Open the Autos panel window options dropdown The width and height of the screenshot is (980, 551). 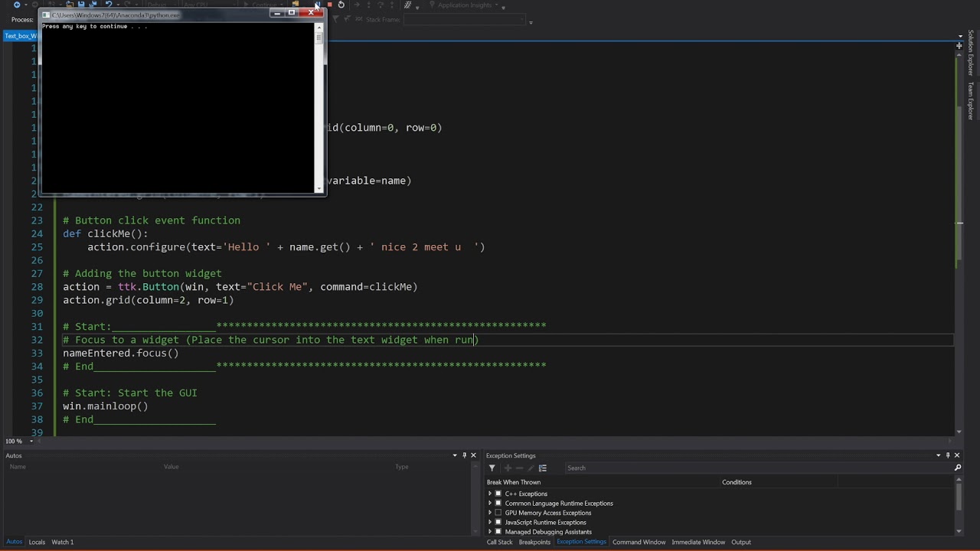(455, 455)
